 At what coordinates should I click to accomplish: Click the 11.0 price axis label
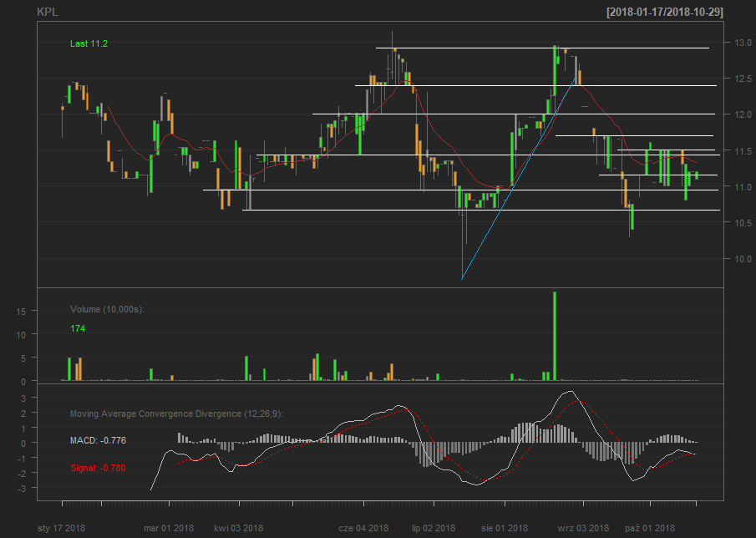click(x=743, y=186)
